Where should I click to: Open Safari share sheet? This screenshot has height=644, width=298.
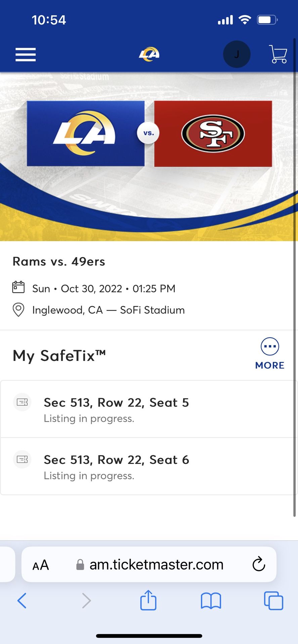pos(148,600)
